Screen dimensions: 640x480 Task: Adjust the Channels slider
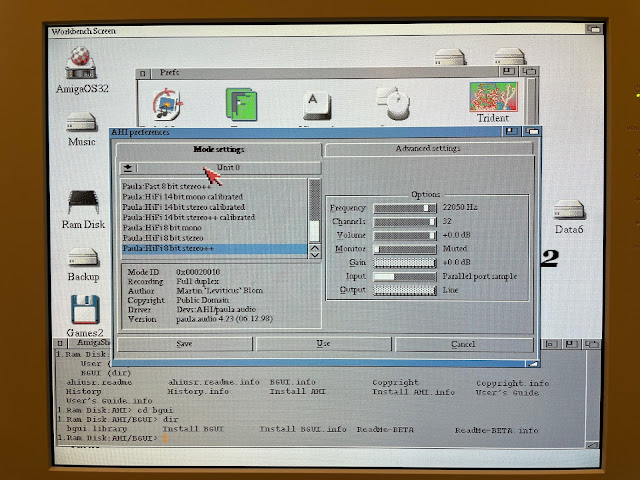405,222
